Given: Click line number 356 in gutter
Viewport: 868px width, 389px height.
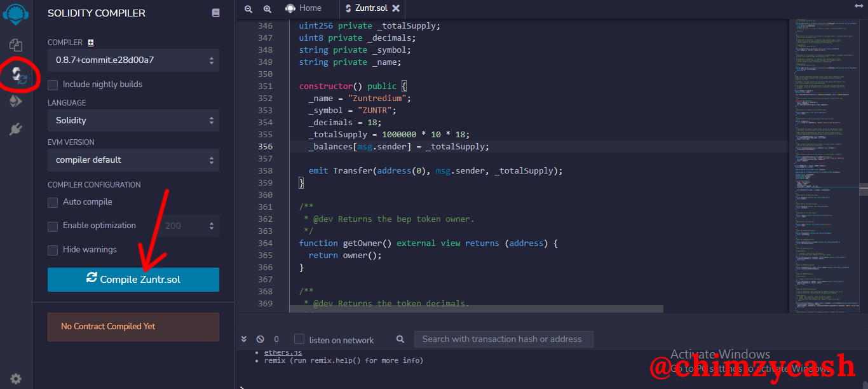Looking at the screenshot, I should (264, 147).
